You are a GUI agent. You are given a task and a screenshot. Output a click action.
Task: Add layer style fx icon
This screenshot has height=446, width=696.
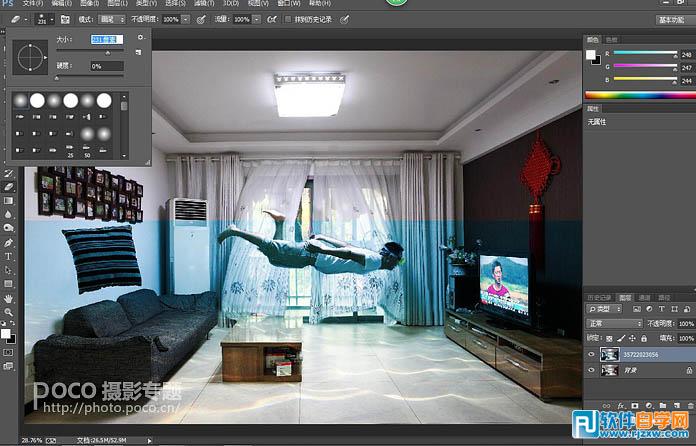pyautogui.click(x=621, y=406)
